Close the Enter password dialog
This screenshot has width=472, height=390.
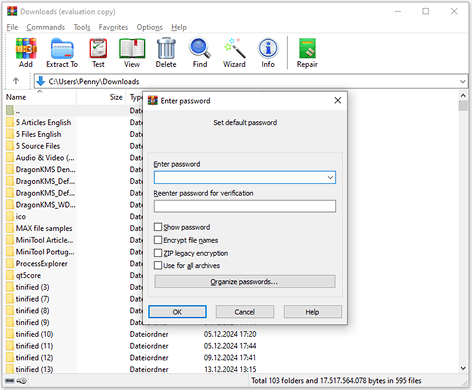tap(338, 100)
